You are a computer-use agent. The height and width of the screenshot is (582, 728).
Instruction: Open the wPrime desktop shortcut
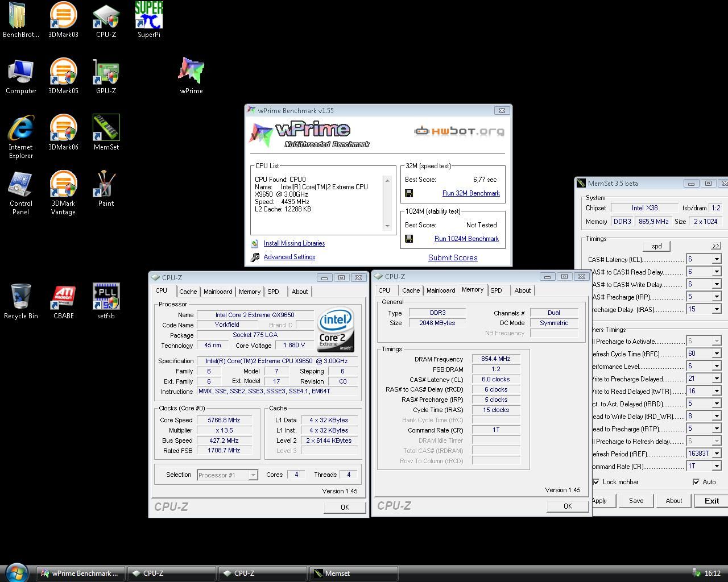[x=191, y=70]
